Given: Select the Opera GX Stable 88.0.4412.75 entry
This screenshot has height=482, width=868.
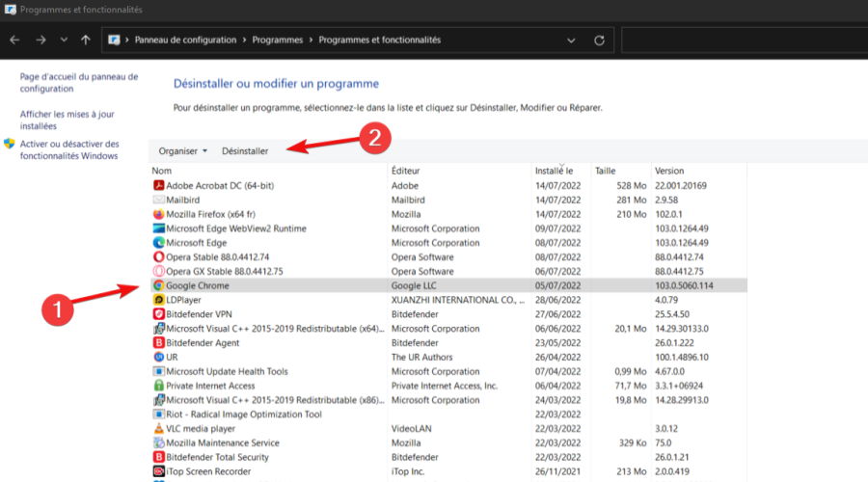Looking at the screenshot, I should click(225, 271).
